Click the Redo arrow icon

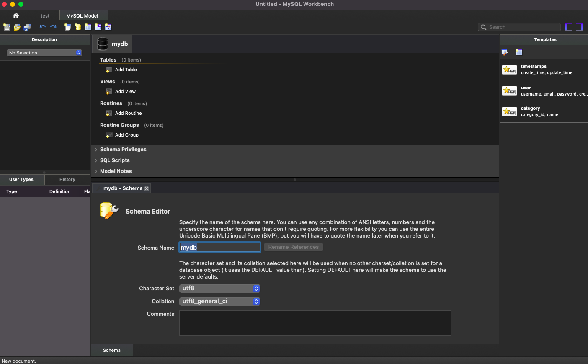coord(53,27)
